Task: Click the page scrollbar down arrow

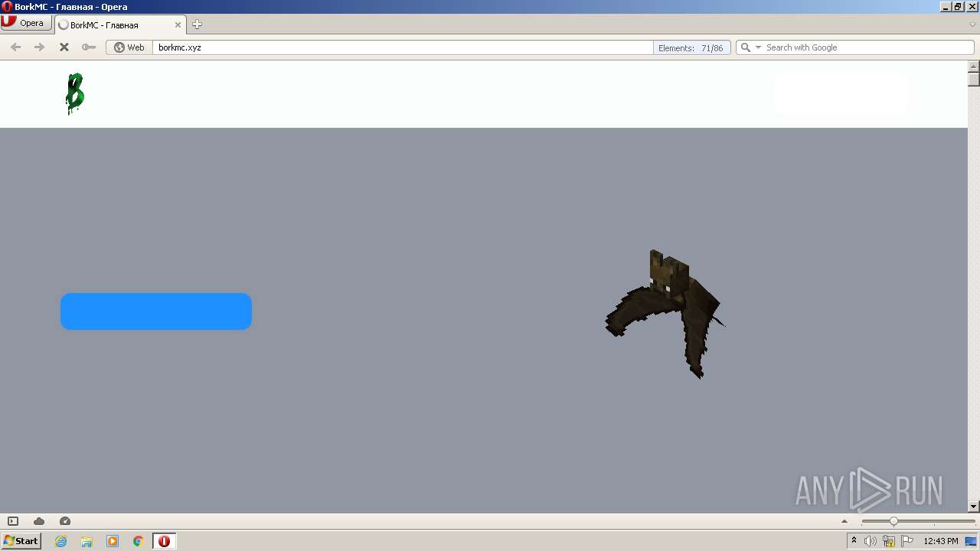Action: click(x=974, y=507)
